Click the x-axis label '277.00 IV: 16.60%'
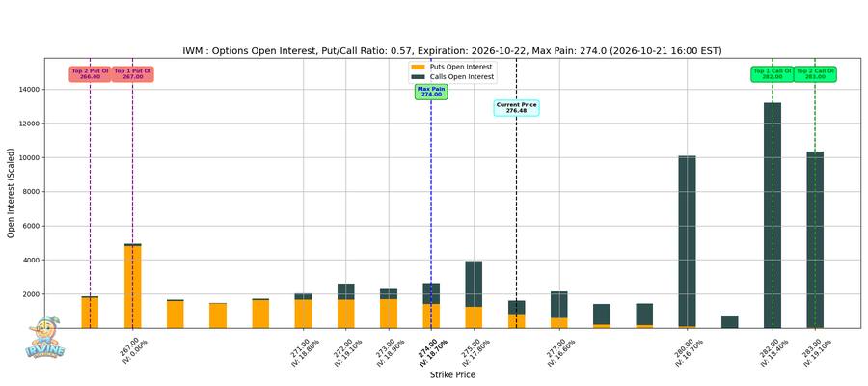Viewport: 868px width, 386px height. point(560,352)
